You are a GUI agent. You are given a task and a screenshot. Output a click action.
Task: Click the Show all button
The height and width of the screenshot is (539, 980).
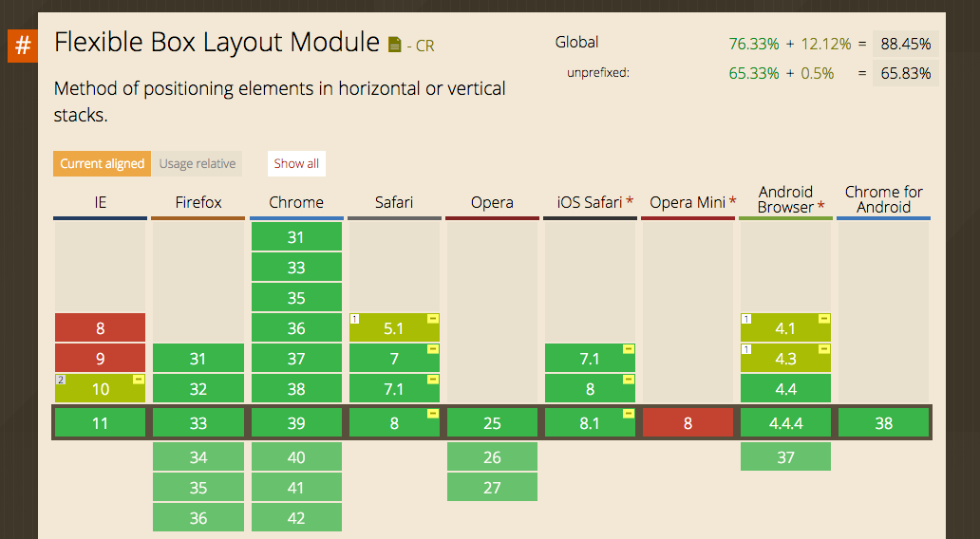click(296, 163)
